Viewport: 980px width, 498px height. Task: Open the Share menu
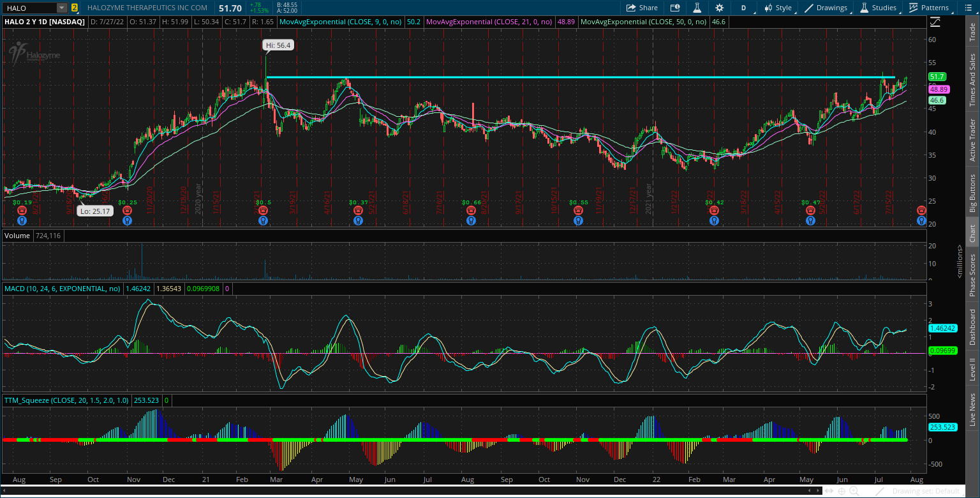642,8
